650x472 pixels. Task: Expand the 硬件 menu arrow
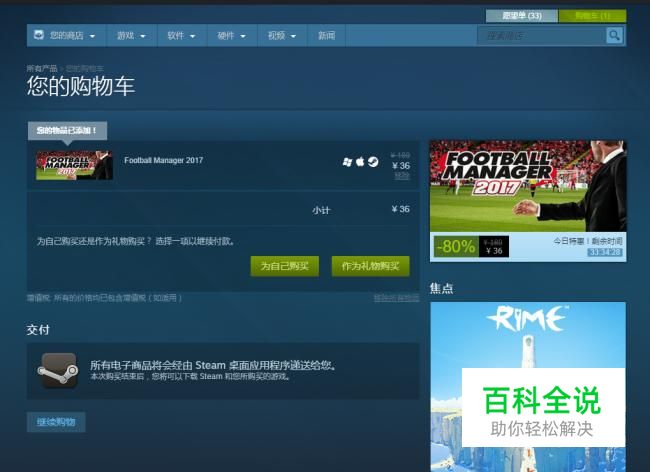click(243, 36)
